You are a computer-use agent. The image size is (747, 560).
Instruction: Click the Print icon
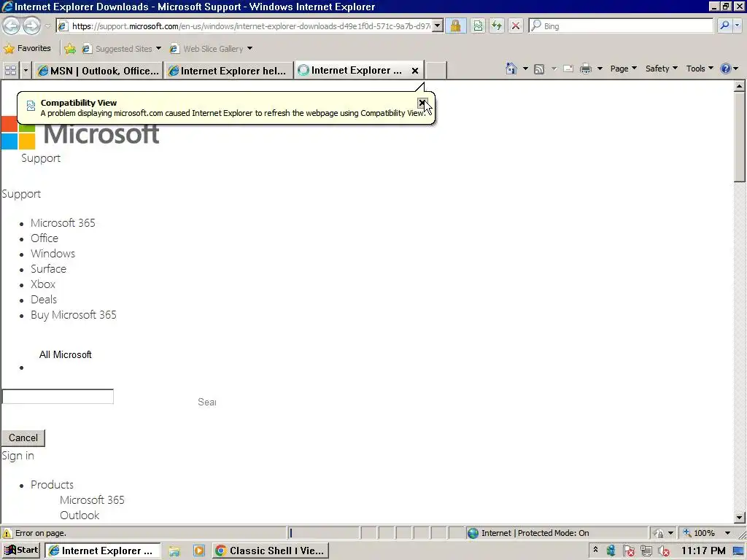[586, 69]
